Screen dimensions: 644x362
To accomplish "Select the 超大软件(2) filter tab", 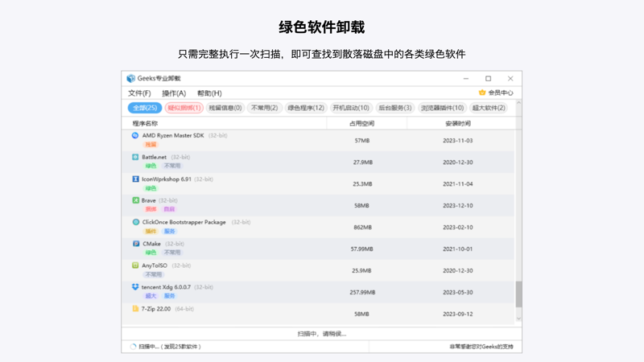I will pyautogui.click(x=489, y=108).
